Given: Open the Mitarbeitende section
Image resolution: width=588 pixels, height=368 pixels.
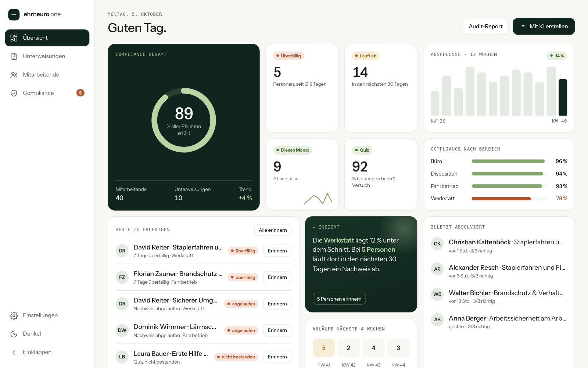Looking at the screenshot, I should tap(47, 75).
